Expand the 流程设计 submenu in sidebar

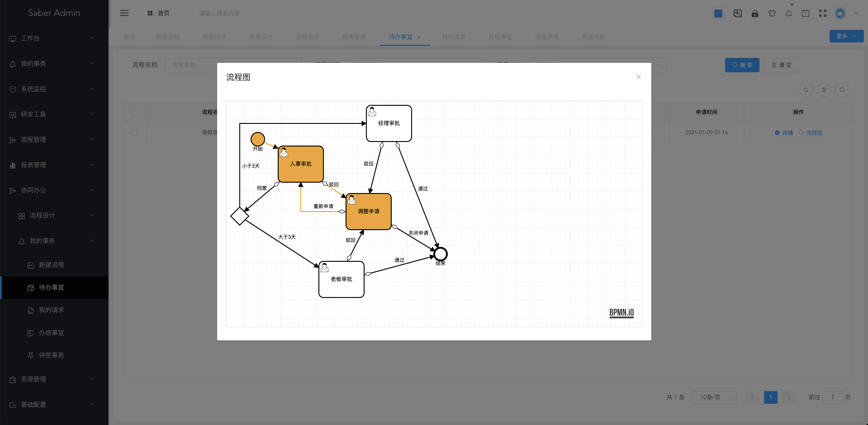[54, 215]
